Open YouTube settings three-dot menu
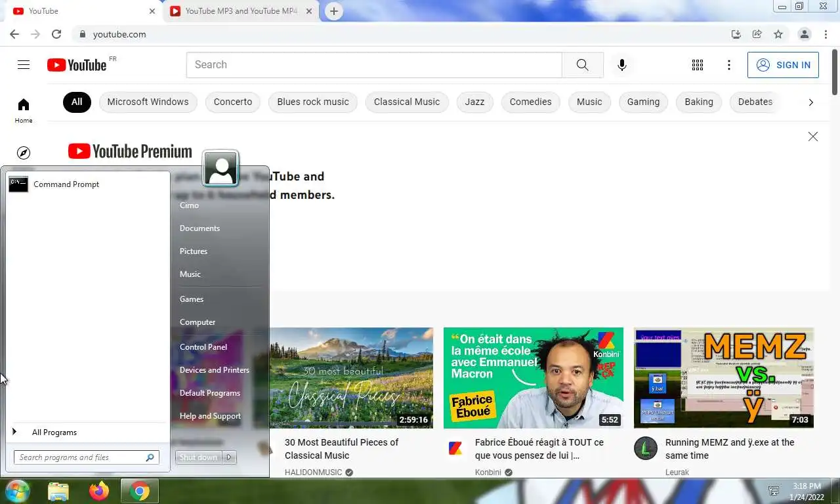Screen dimensions: 840x504 coord(729,65)
